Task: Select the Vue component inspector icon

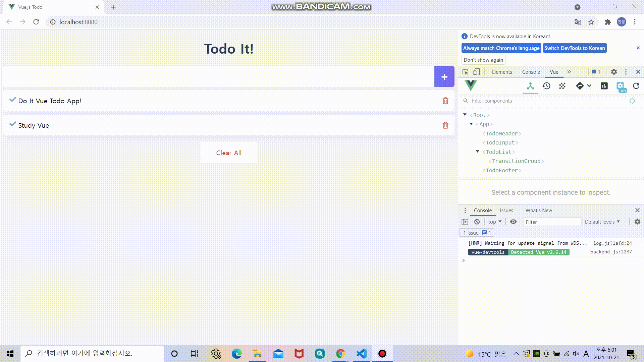Action: click(530, 86)
